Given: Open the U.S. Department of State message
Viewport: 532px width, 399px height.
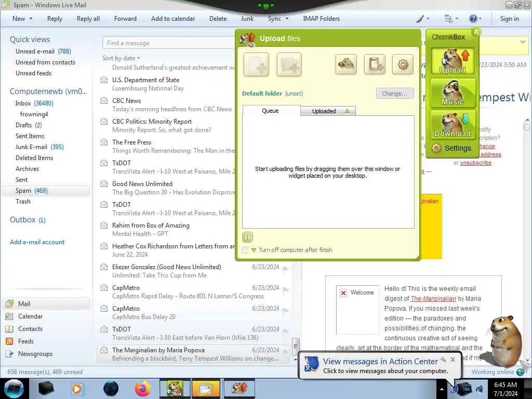Looking at the screenshot, I should (x=166, y=84).
